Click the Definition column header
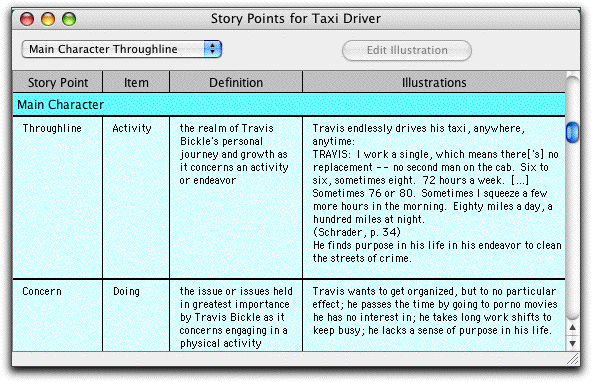Viewport: 592px width, 382px height. (236, 82)
